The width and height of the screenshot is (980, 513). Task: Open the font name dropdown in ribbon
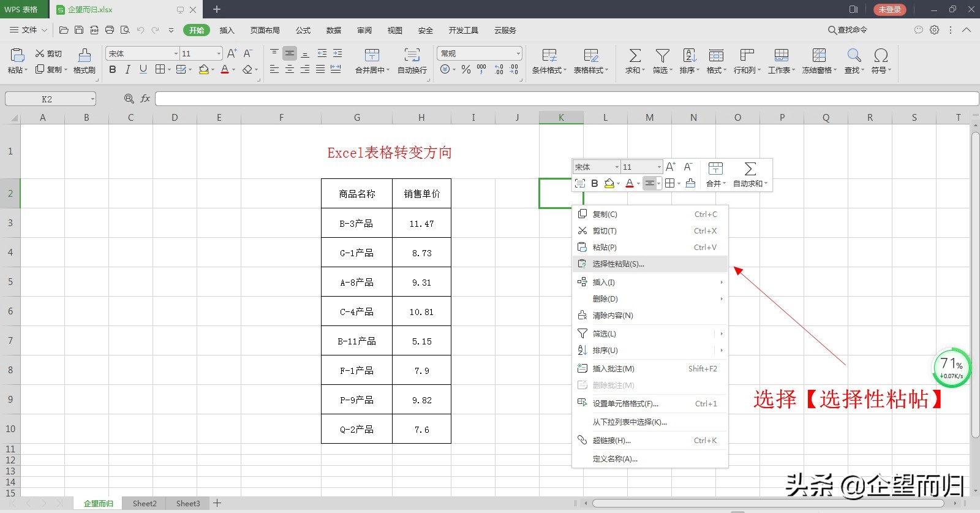176,54
